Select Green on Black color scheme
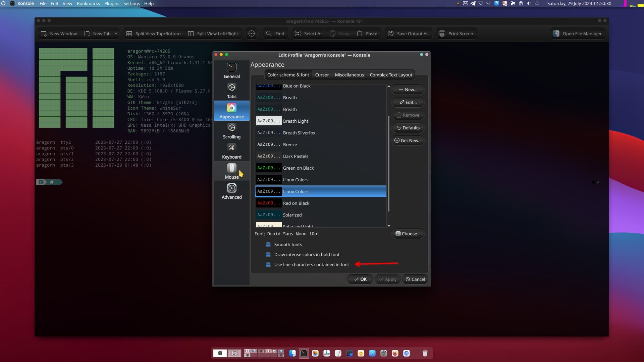Screen dimensions: 644x362 pos(320,168)
